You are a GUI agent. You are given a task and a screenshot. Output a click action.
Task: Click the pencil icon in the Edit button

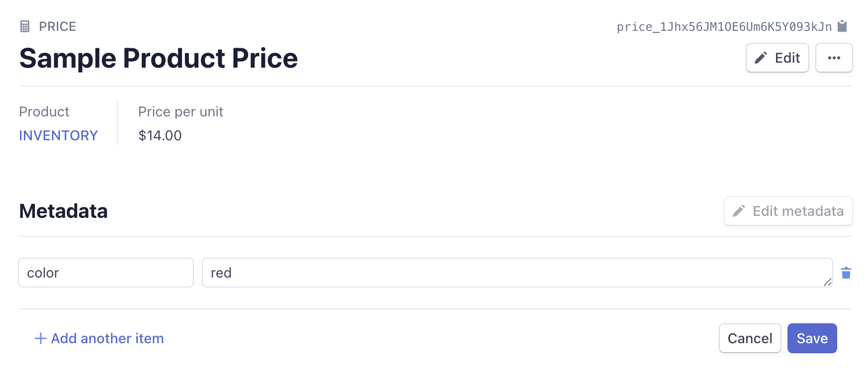point(761,58)
